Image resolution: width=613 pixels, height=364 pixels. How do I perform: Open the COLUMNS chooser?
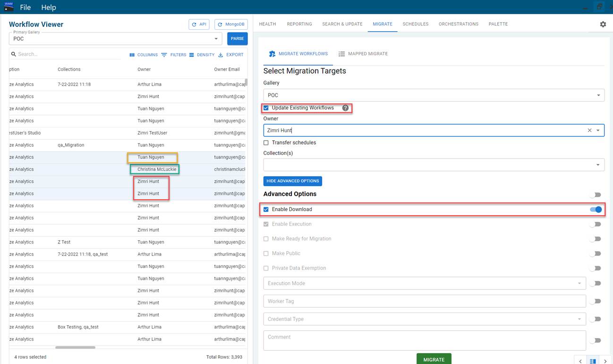[x=144, y=55]
